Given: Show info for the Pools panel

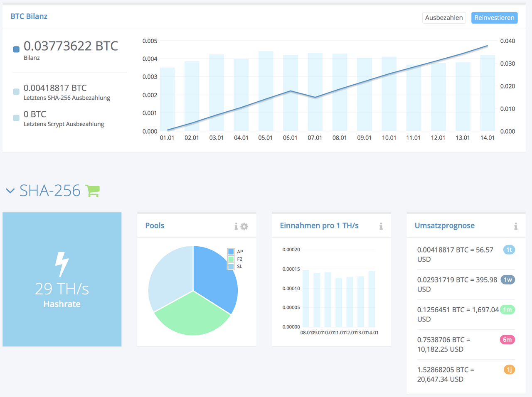Looking at the screenshot, I should click(x=236, y=226).
